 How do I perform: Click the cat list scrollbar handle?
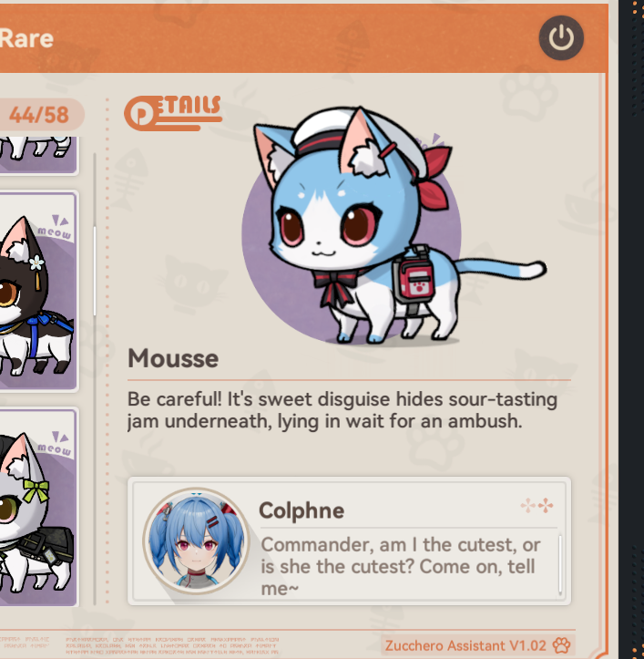pos(95,271)
